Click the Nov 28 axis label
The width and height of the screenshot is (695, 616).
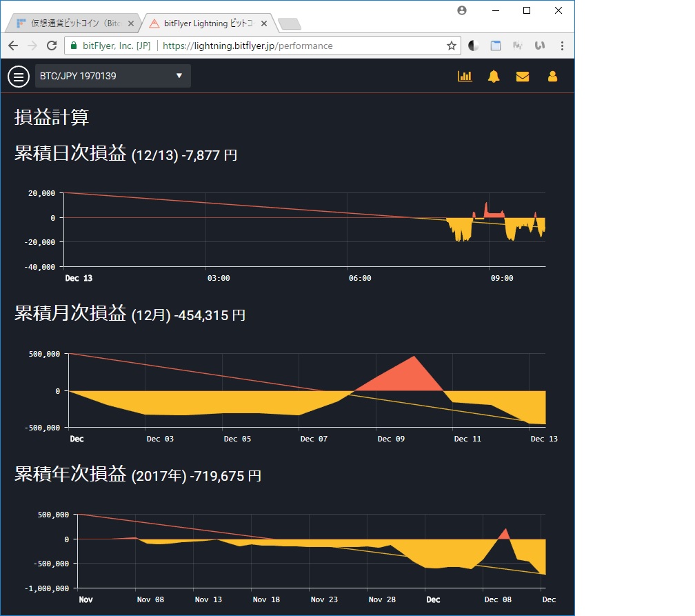(x=382, y=599)
